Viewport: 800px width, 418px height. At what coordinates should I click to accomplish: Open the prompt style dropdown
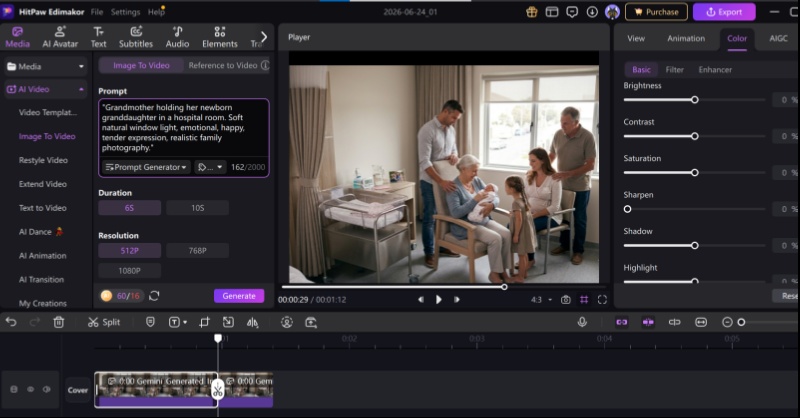click(x=210, y=167)
